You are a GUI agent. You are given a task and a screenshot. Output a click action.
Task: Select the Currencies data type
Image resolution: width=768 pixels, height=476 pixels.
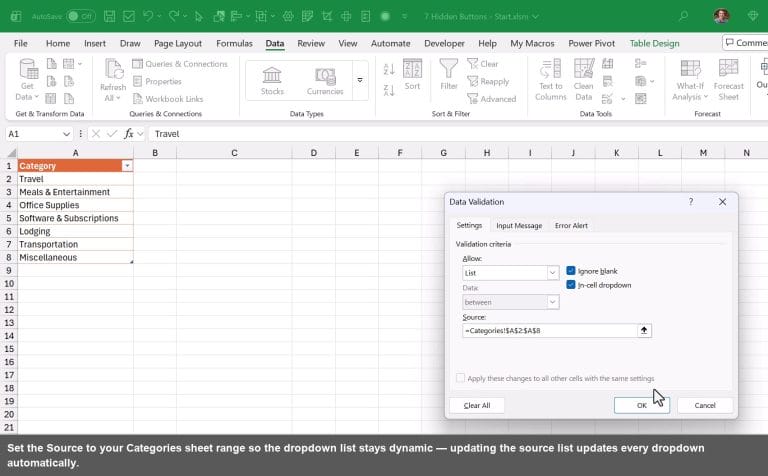(x=325, y=80)
